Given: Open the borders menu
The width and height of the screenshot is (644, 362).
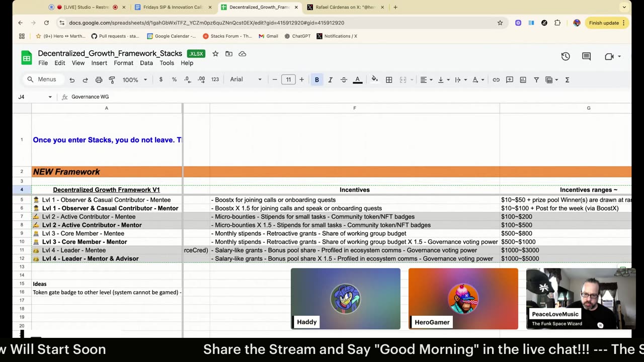Looking at the screenshot, I should tap(389, 79).
